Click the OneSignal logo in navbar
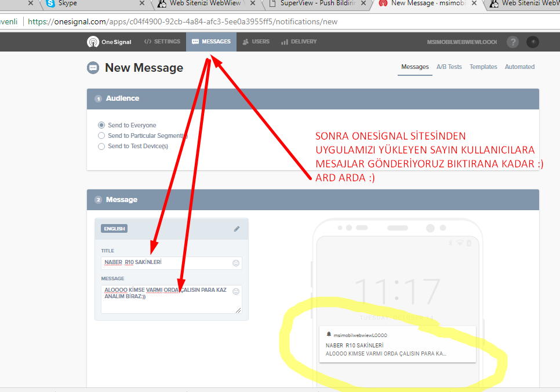560x392 pixels. (x=110, y=42)
